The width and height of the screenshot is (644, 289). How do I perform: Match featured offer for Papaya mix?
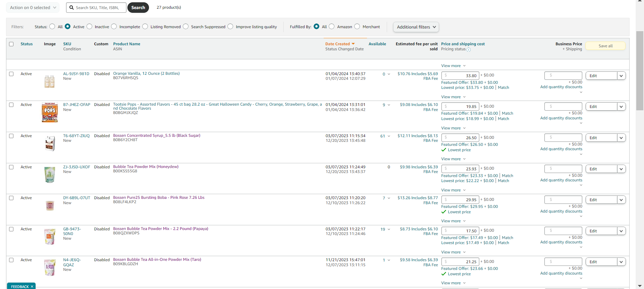coord(507,238)
